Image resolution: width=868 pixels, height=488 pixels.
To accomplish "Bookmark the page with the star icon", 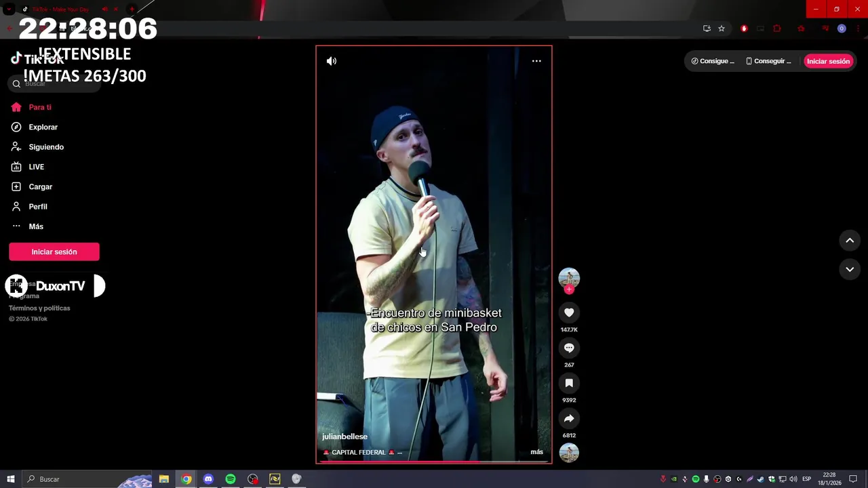I will click(x=722, y=28).
